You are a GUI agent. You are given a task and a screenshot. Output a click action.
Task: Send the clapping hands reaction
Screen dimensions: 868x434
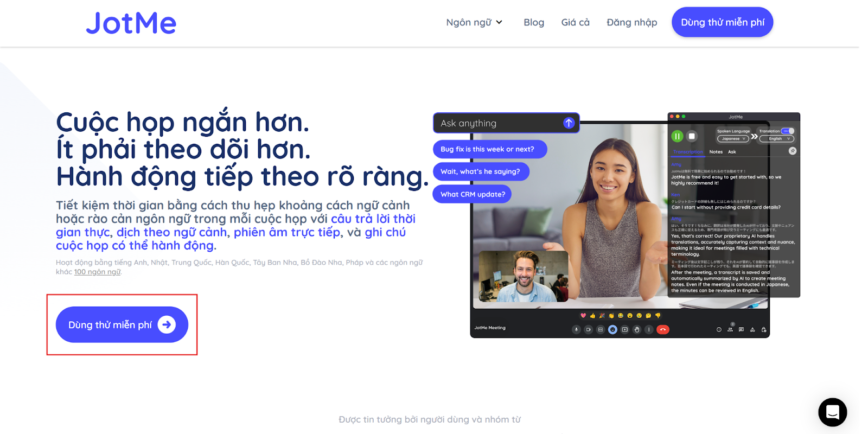point(611,315)
